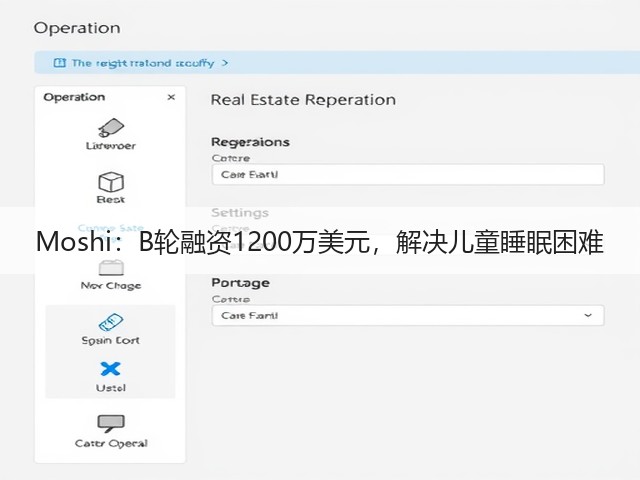This screenshot has width=640, height=480.
Task: Click the Catere label above the Regeraions field
Action: coord(231,158)
